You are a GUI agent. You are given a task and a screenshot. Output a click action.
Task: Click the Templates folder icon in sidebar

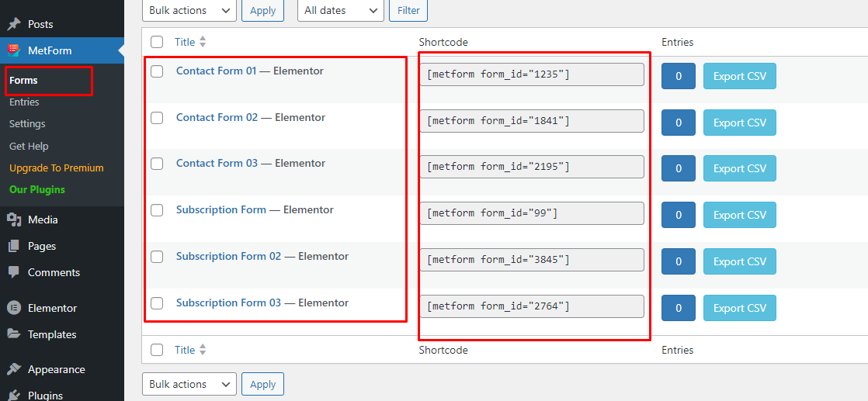[x=15, y=334]
